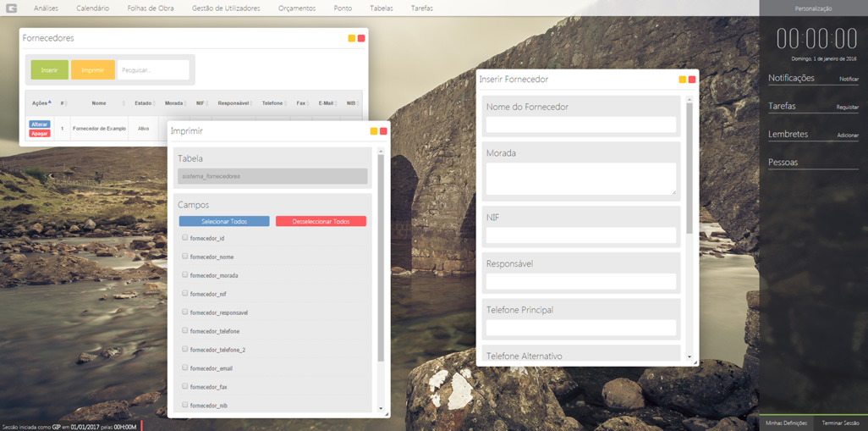
Task: Minimize the Inserir Fornecedor window with yellow square
Action: coord(682,80)
